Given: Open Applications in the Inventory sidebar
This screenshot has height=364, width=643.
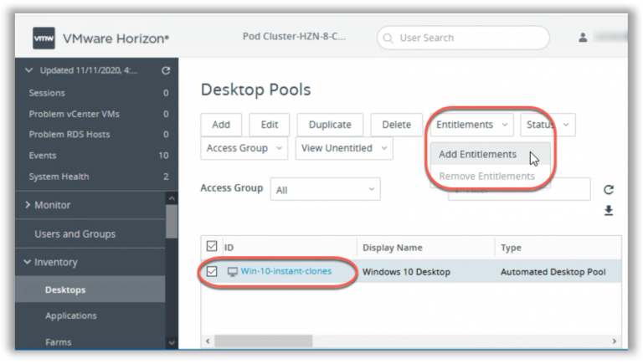Looking at the screenshot, I should tap(71, 315).
